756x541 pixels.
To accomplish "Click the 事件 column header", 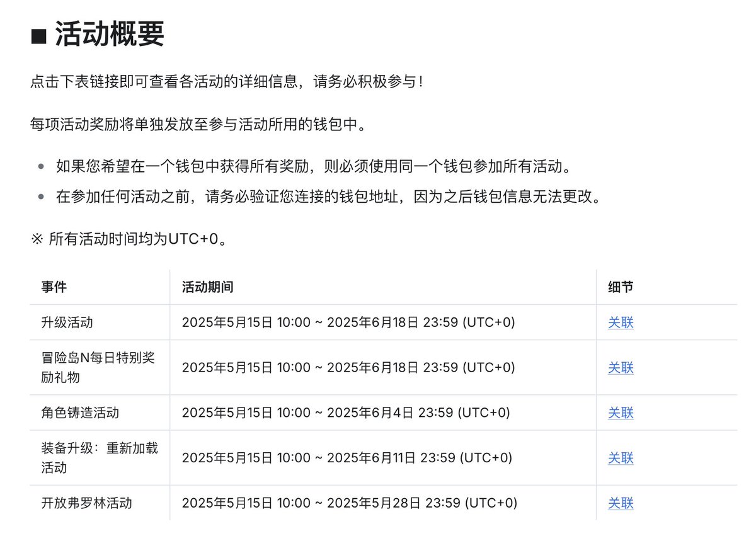I will [x=54, y=287].
